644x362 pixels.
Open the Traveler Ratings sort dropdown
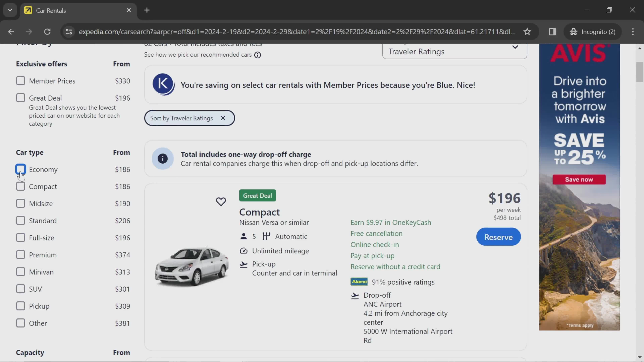(454, 51)
